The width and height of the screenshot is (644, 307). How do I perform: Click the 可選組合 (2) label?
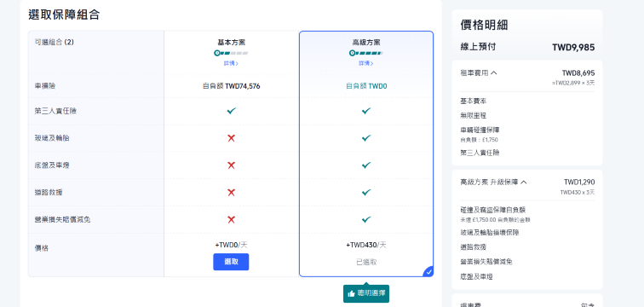[x=55, y=42]
